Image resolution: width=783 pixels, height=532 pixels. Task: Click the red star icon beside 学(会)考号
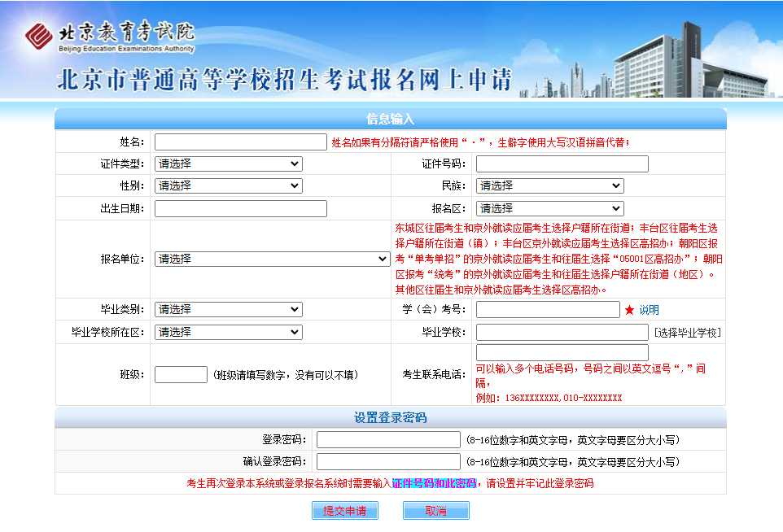629,310
